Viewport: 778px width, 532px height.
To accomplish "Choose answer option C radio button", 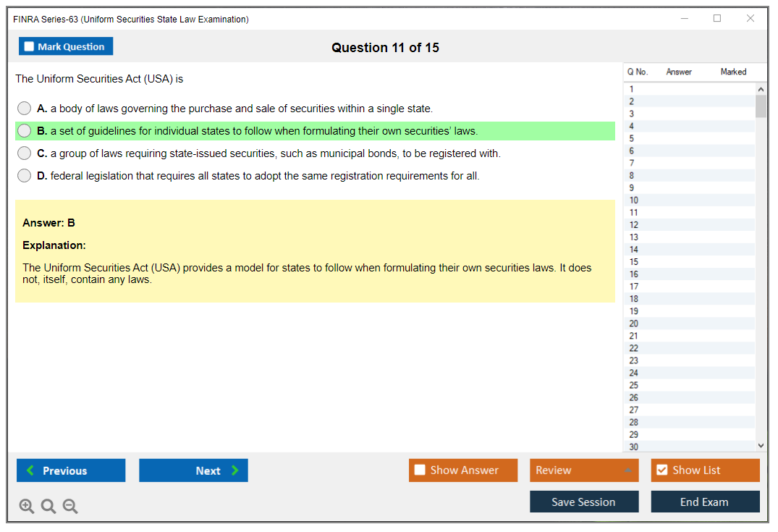I will [x=25, y=153].
